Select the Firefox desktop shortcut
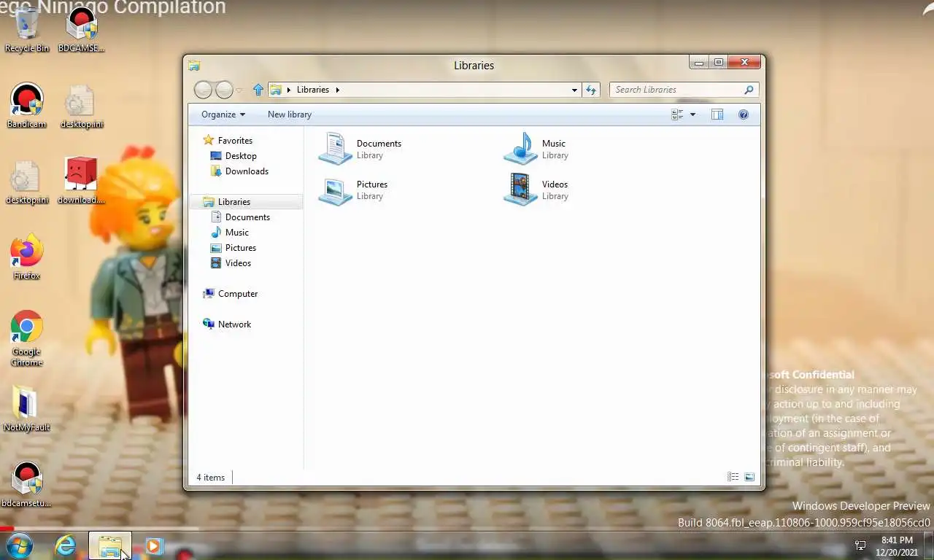 27,257
